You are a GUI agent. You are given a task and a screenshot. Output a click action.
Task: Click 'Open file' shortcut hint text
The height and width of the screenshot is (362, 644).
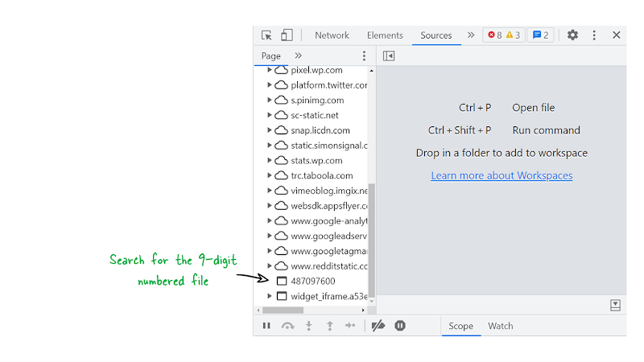click(533, 108)
